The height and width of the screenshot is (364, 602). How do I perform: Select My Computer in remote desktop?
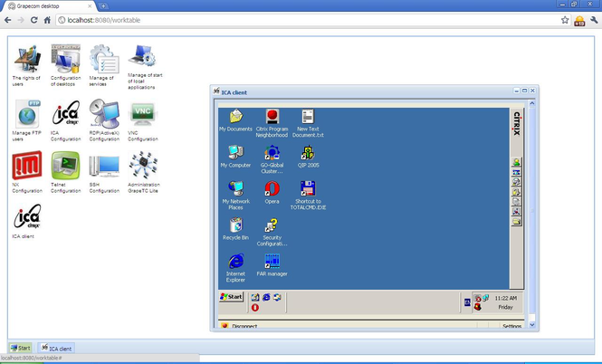[x=235, y=152]
